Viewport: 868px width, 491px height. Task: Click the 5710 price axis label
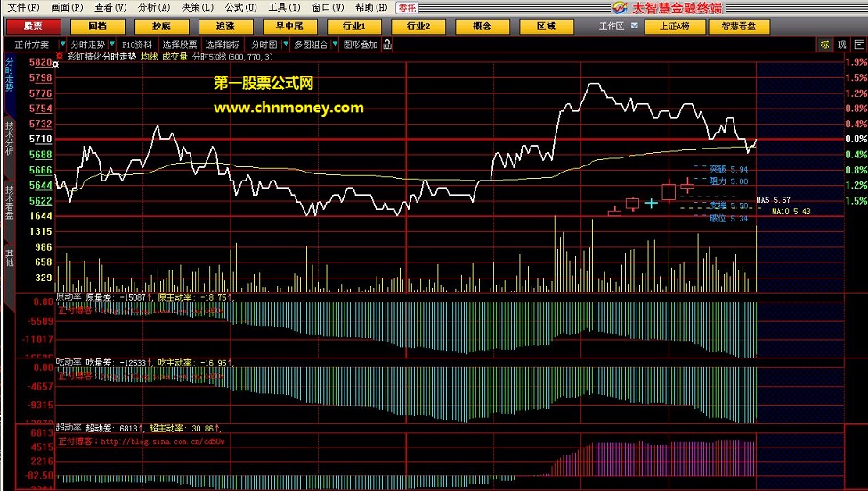[x=41, y=140]
